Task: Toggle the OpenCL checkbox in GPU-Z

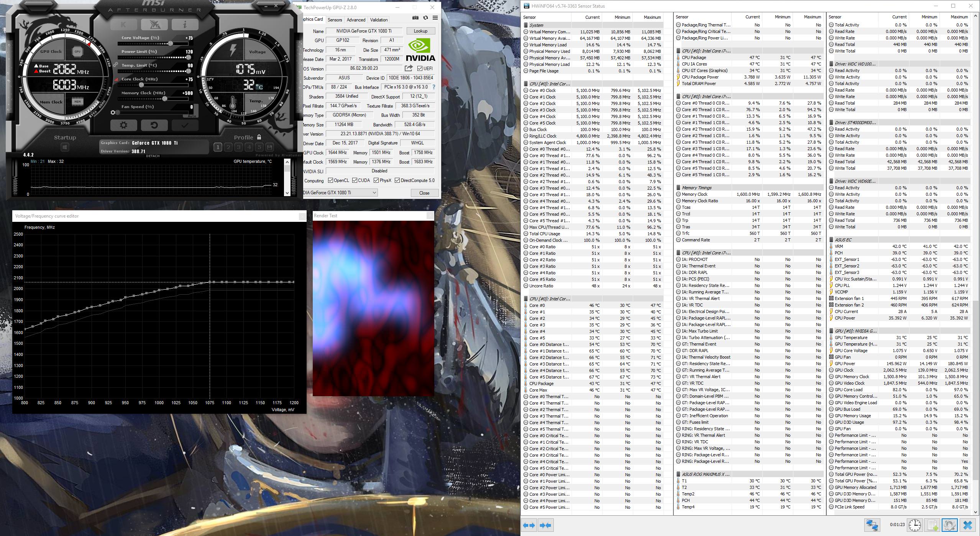Action: pos(330,180)
